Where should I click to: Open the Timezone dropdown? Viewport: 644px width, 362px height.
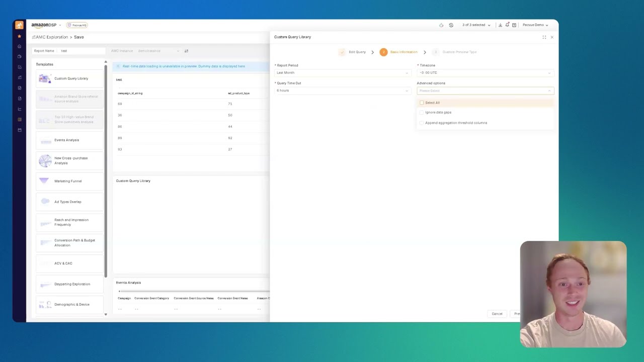click(x=485, y=73)
